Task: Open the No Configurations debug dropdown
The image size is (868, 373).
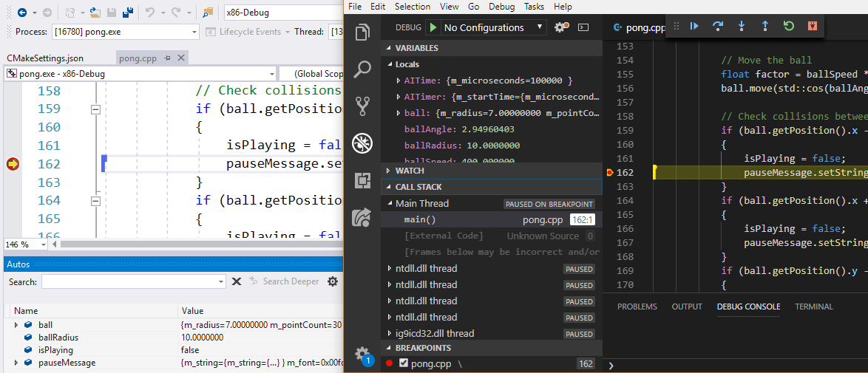Action: [x=493, y=27]
